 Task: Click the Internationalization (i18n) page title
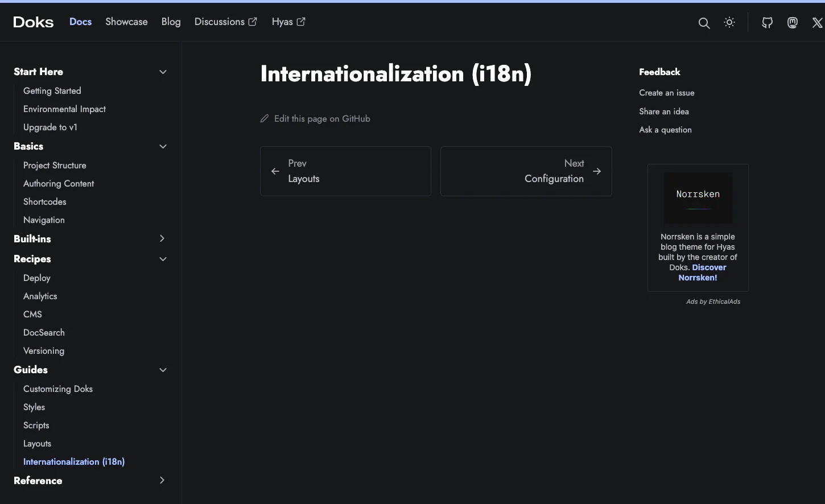(396, 74)
